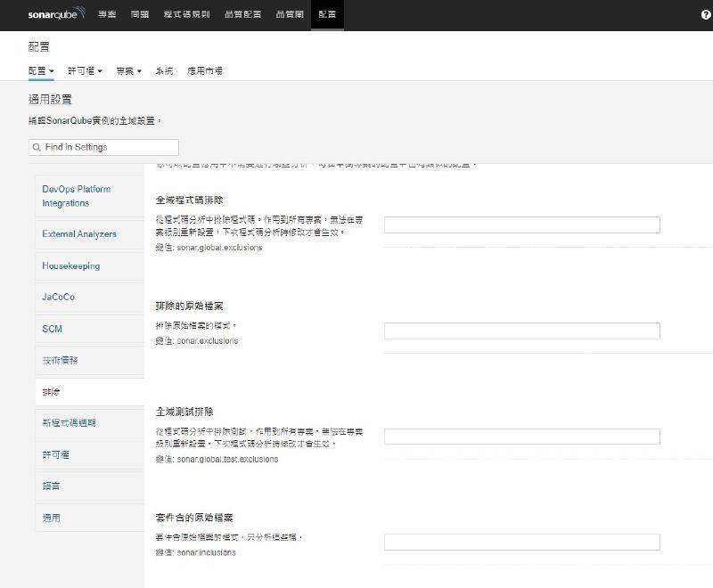Open the 專案 top navigation item
This screenshot has width=713, height=588.
[107, 15]
